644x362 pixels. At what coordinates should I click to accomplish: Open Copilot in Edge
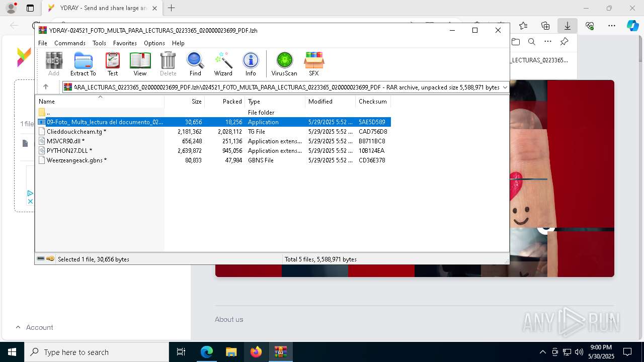[x=632, y=26]
